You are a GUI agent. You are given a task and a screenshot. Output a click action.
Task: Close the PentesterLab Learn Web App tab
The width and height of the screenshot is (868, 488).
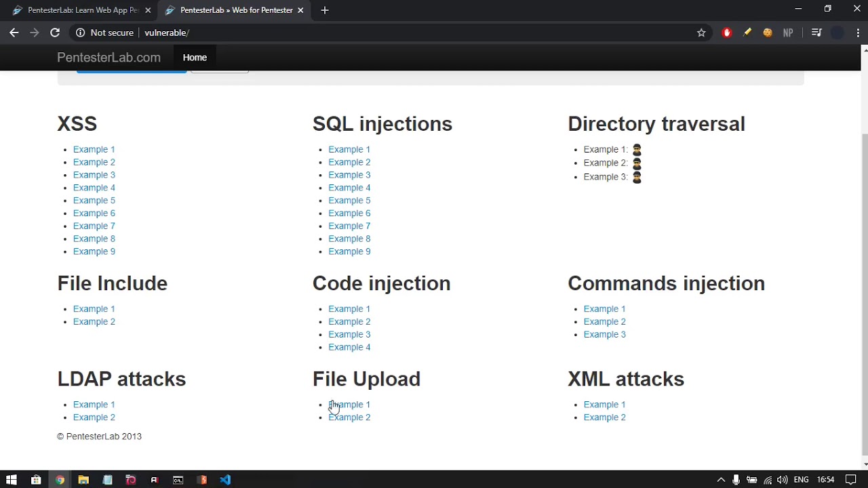(x=148, y=10)
